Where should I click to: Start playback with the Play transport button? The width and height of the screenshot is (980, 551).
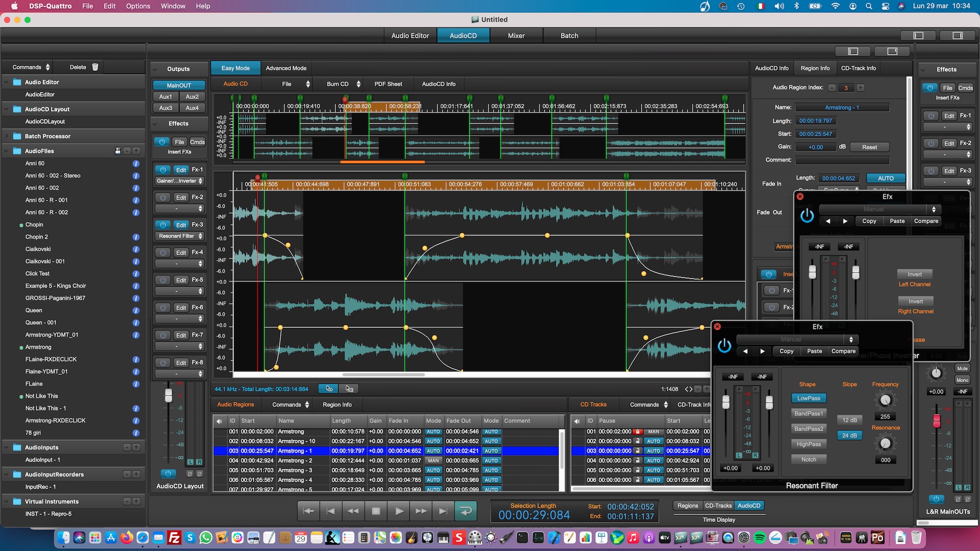[x=399, y=511]
